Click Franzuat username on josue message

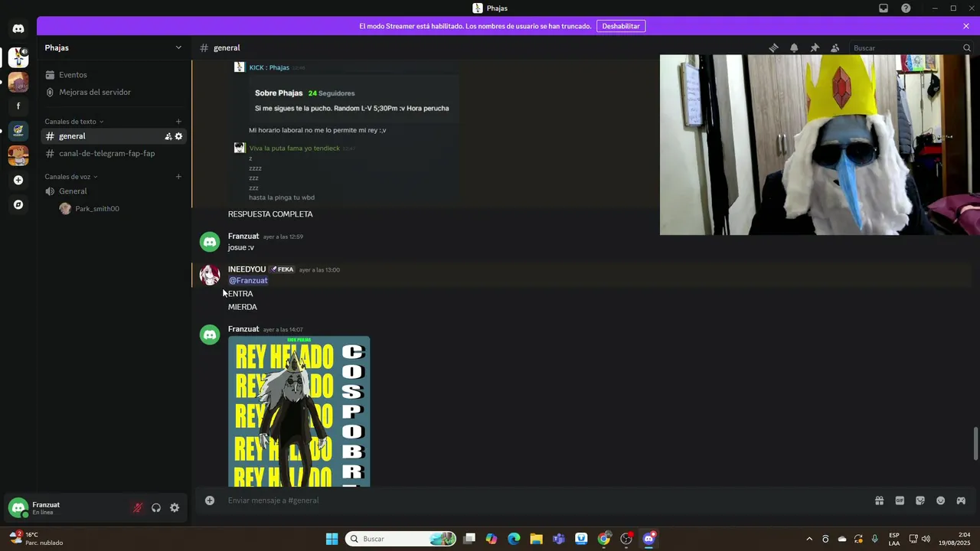pyautogui.click(x=243, y=236)
